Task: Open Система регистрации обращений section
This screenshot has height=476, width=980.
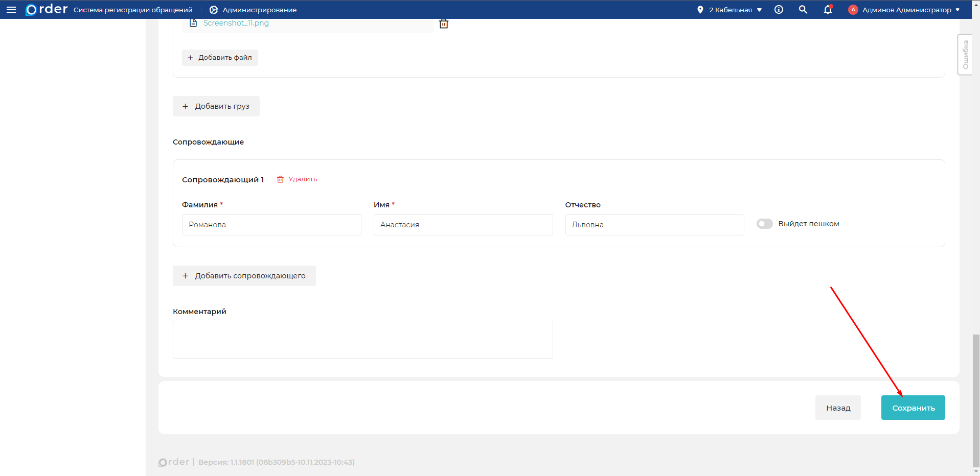Action: 133,10
